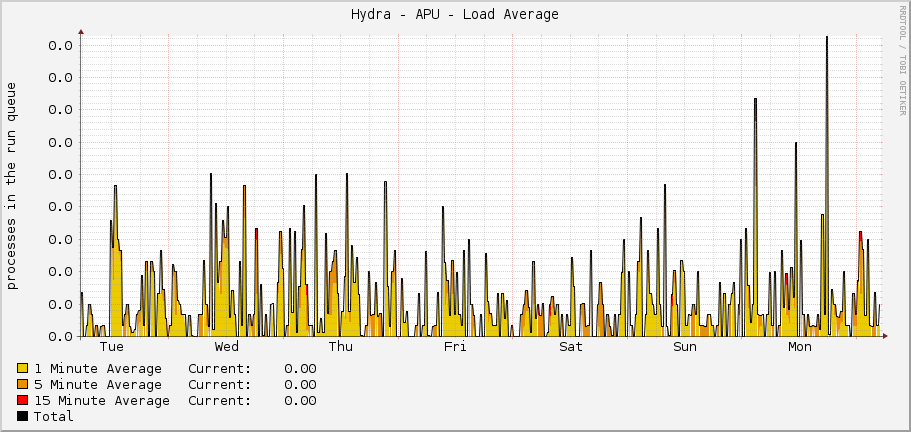The width and height of the screenshot is (911, 432).
Task: Click the 15 Minute Average current value 0.00
Action: pyautogui.click(x=300, y=401)
